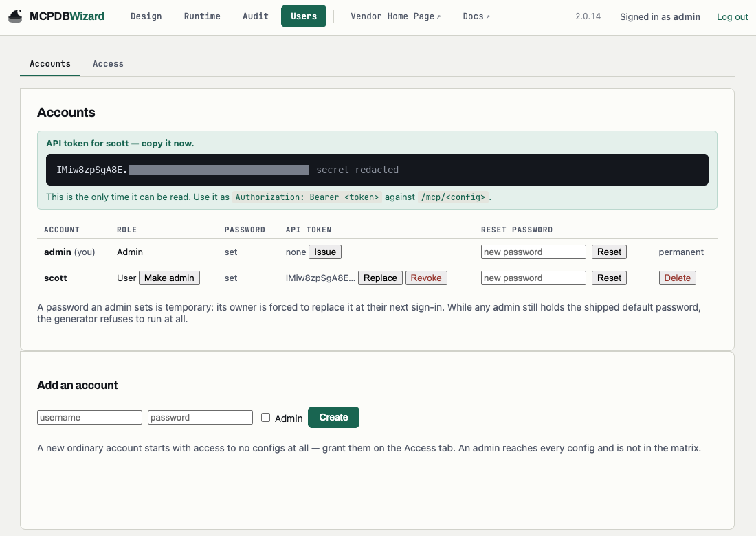756x536 pixels.
Task: Focus the password field in Add an account
Action: 200,417
